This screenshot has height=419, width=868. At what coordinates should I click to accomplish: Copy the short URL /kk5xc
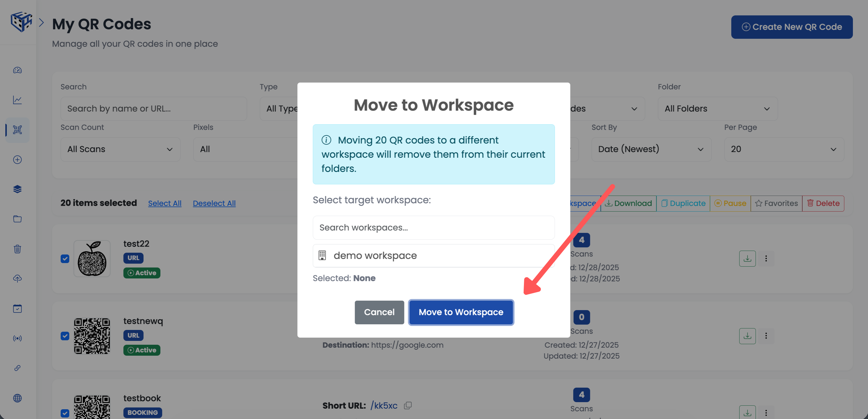[x=408, y=405]
